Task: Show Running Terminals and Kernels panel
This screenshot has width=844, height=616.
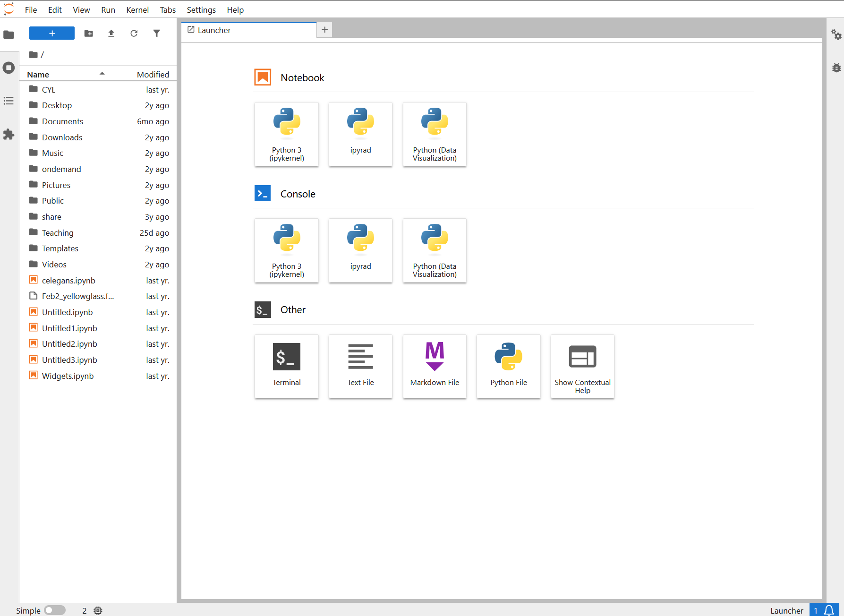Action: coord(9,68)
